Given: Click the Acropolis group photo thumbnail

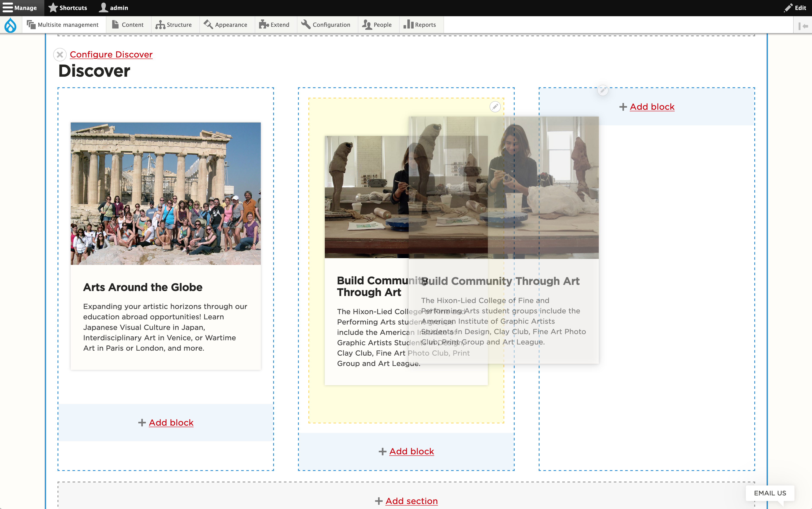Looking at the screenshot, I should pyautogui.click(x=165, y=194).
